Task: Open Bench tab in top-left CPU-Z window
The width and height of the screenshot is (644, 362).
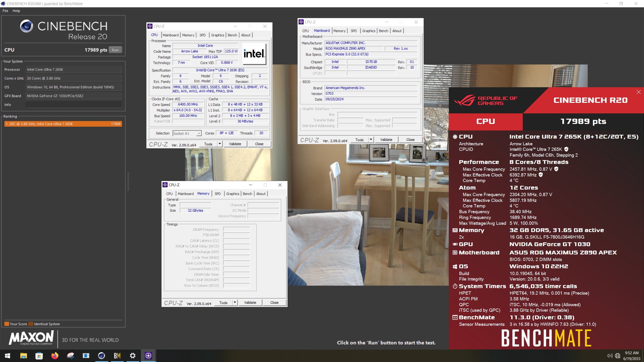Action: [x=232, y=35]
